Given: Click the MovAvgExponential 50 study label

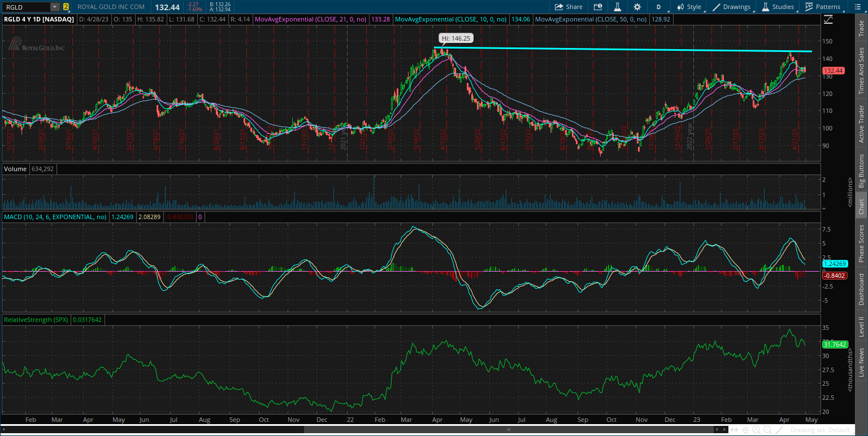Looking at the screenshot, I should [x=591, y=19].
